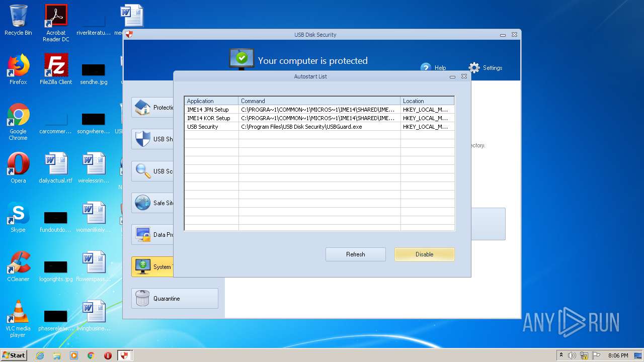The width and height of the screenshot is (644, 362).
Task: Select the USB Security autostart entry
Action: [x=319, y=127]
